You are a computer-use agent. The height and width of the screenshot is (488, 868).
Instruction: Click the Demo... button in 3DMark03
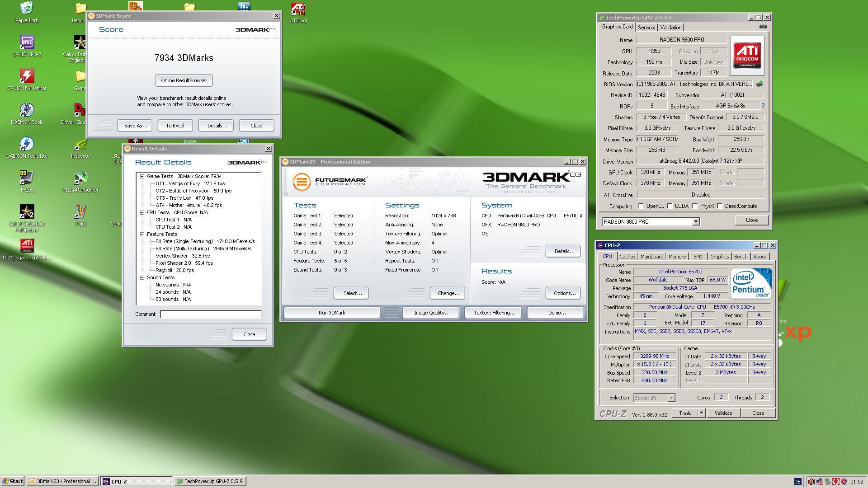(x=556, y=313)
